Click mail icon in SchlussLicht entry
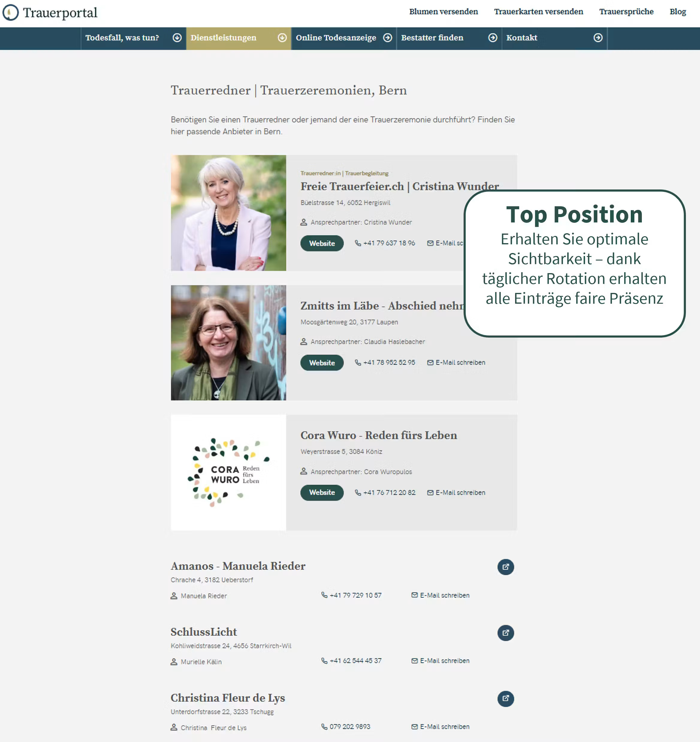 coord(414,661)
